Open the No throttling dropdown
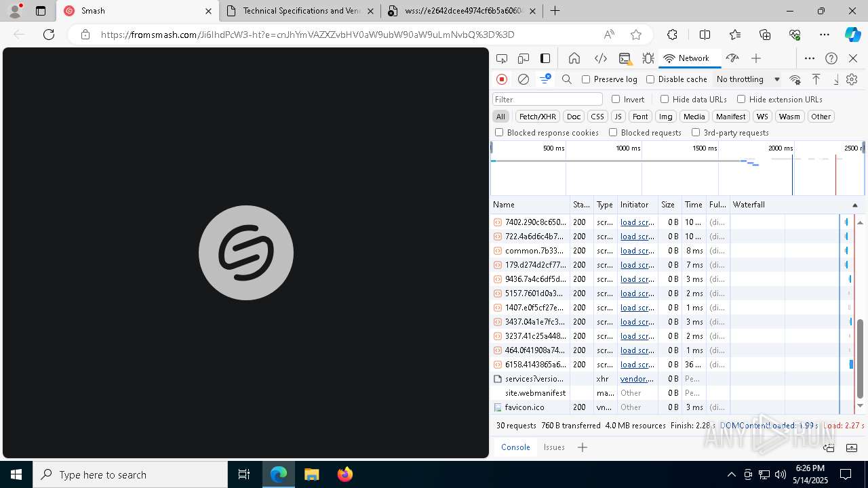 tap(748, 79)
